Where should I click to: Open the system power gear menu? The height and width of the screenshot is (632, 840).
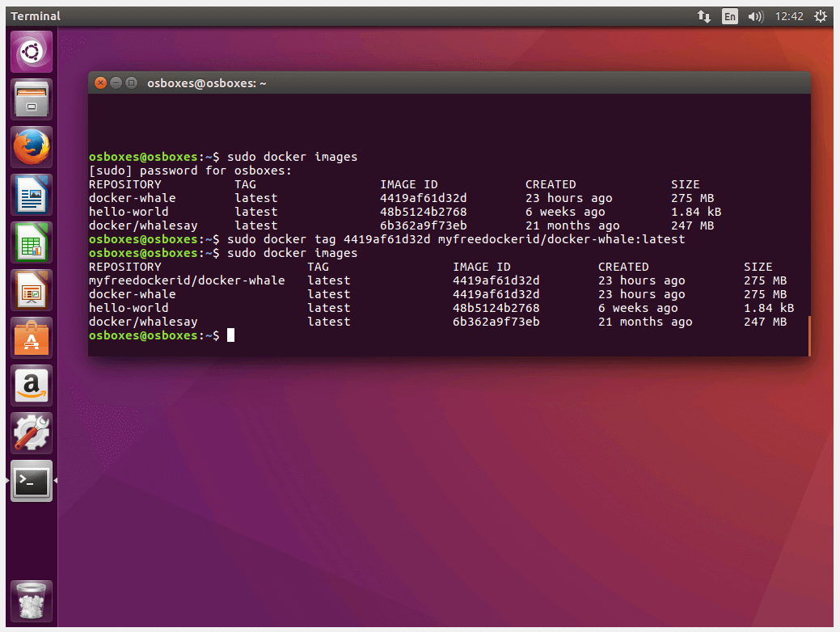click(820, 17)
